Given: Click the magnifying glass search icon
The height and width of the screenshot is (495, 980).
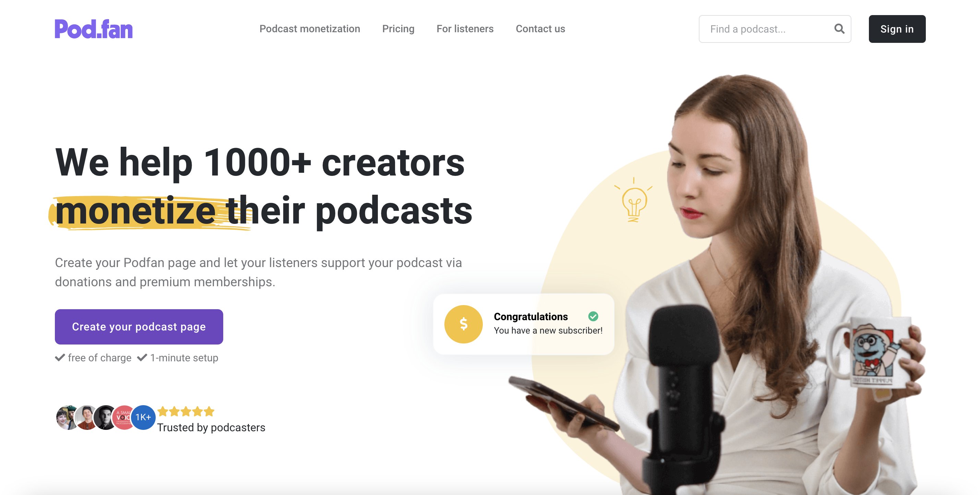Looking at the screenshot, I should tap(839, 29).
